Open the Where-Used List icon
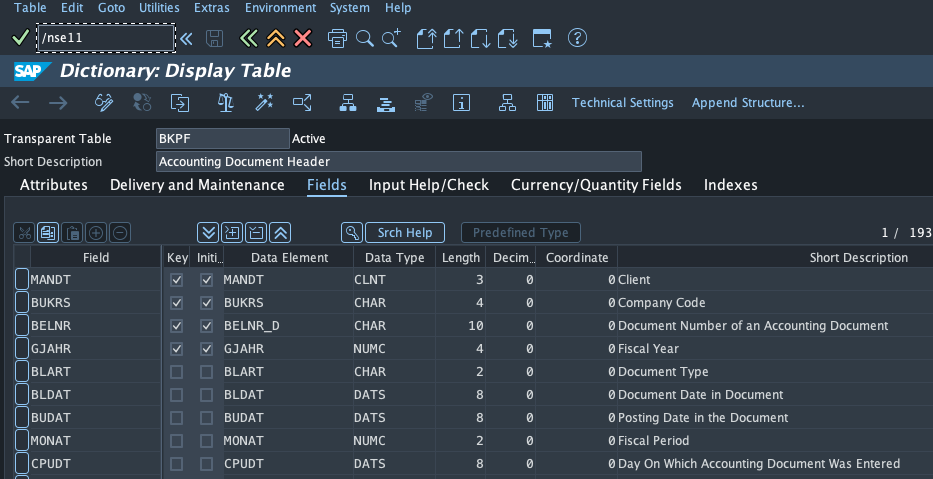The image size is (933, 479). 302,102
